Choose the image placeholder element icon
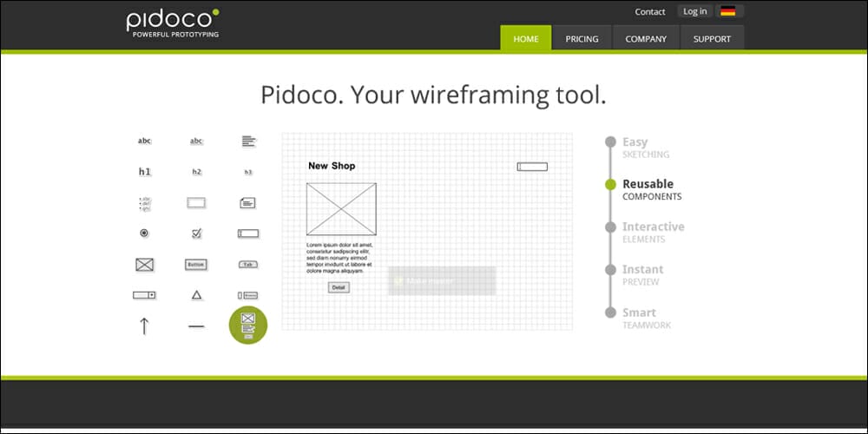 pos(144,265)
